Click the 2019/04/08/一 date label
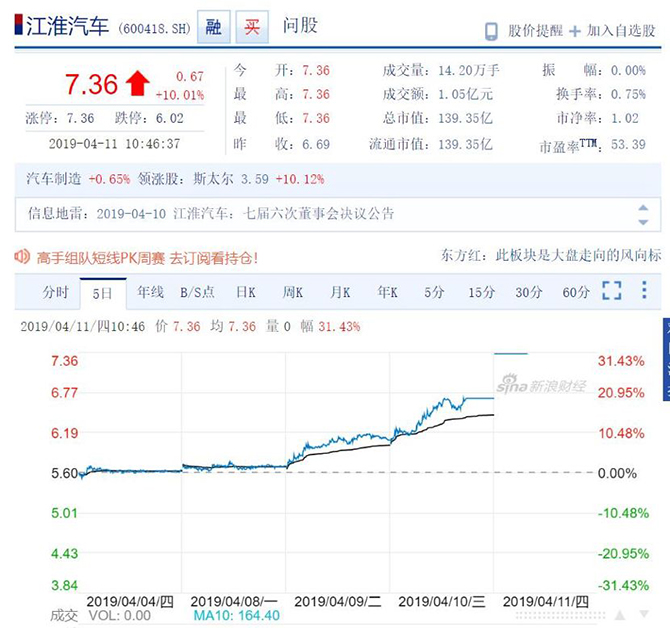Screen dimensions: 670x628 coord(234,602)
